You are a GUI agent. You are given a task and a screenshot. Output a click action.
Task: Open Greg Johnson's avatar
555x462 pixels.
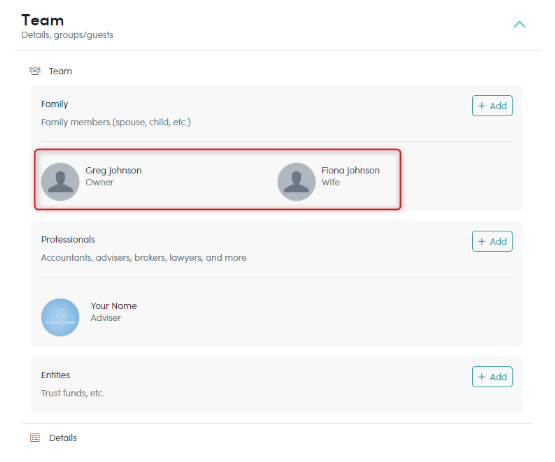pyautogui.click(x=60, y=182)
